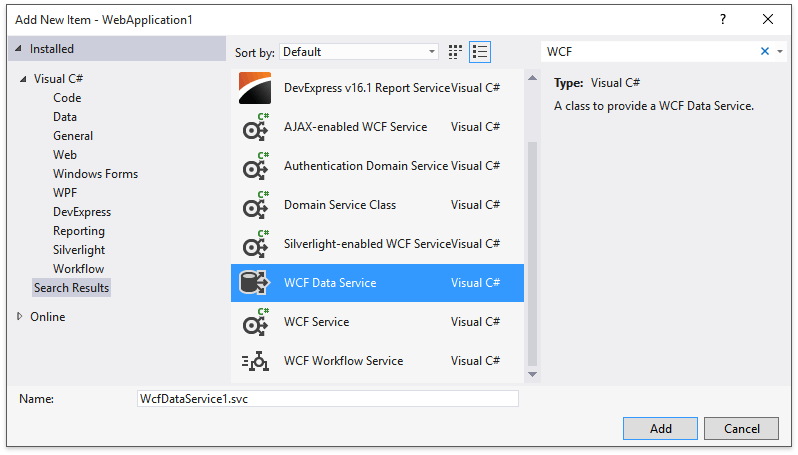The height and width of the screenshot is (455, 798).
Task: Switch to small icons grid view
Action: [x=456, y=51]
